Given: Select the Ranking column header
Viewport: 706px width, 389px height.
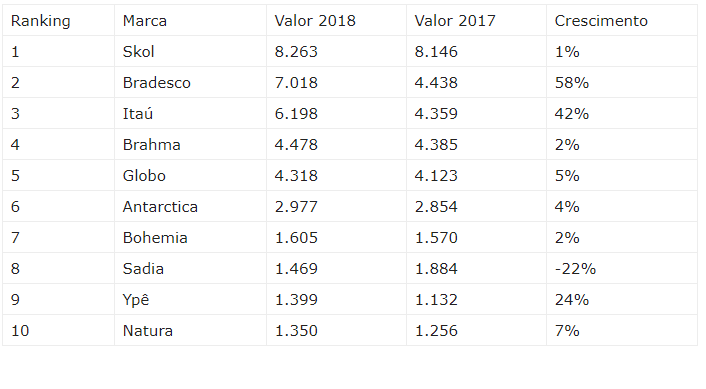Looking at the screenshot, I should point(58,21).
